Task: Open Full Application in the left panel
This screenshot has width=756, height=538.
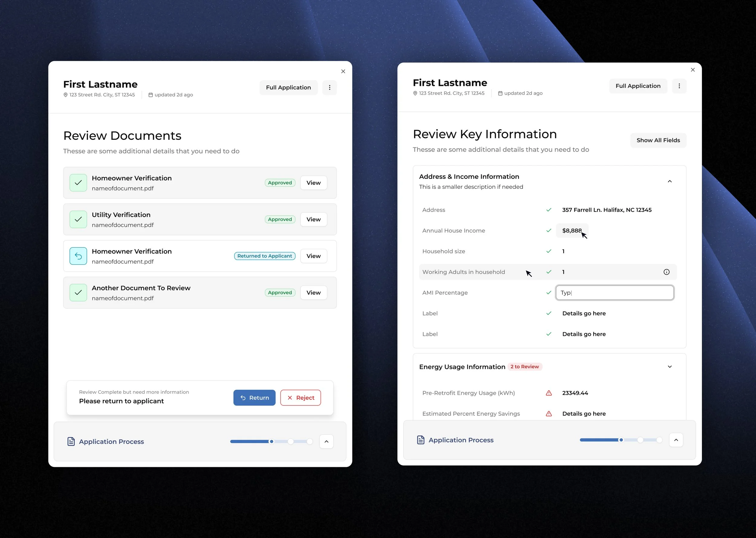Action: click(x=288, y=87)
